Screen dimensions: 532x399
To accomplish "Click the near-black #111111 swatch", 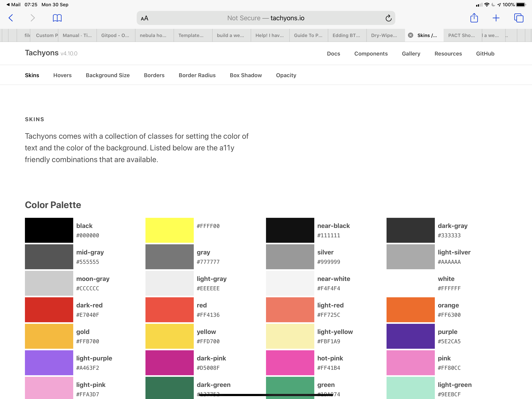I will [290, 230].
